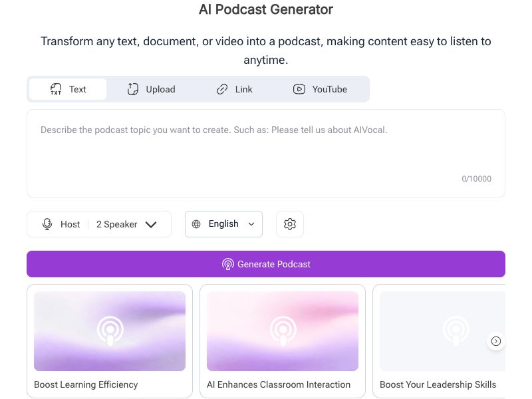Screen dimensions: 532x399
Task: Click the chevron beside 2 Speaker
Action: [x=151, y=224]
